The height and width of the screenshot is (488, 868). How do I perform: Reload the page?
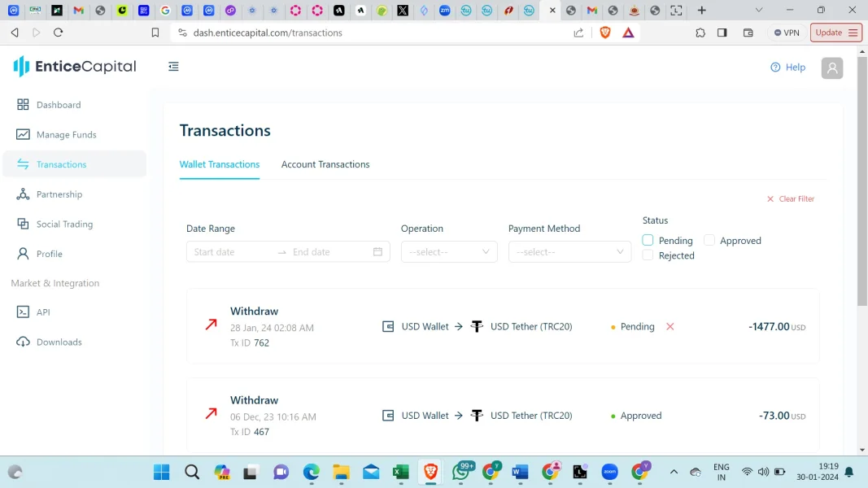pyautogui.click(x=58, y=33)
